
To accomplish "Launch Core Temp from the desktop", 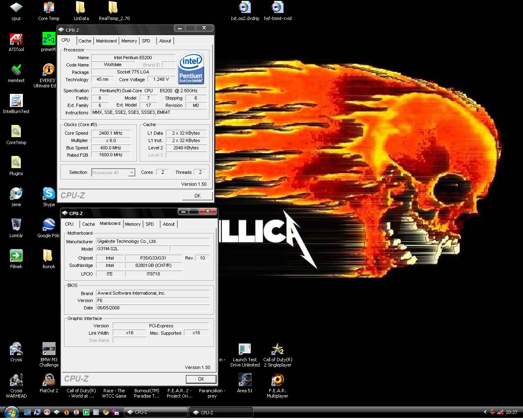I will pos(49,11).
